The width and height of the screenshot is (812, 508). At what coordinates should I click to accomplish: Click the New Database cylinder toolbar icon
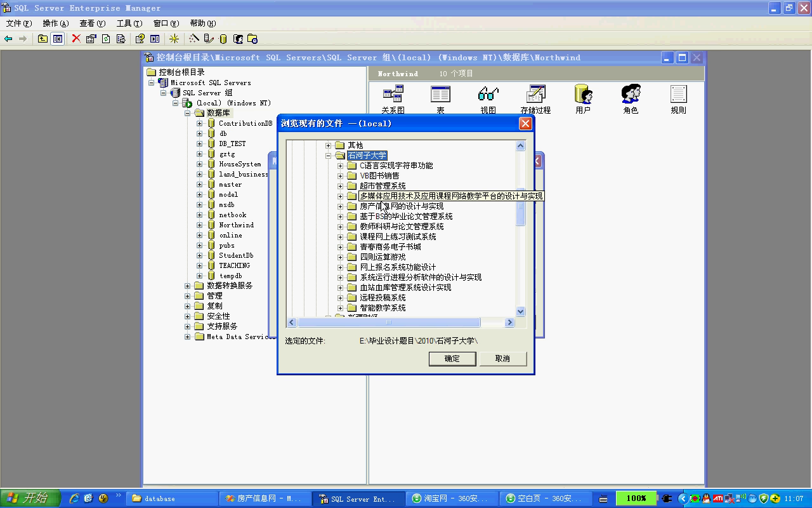(223, 39)
